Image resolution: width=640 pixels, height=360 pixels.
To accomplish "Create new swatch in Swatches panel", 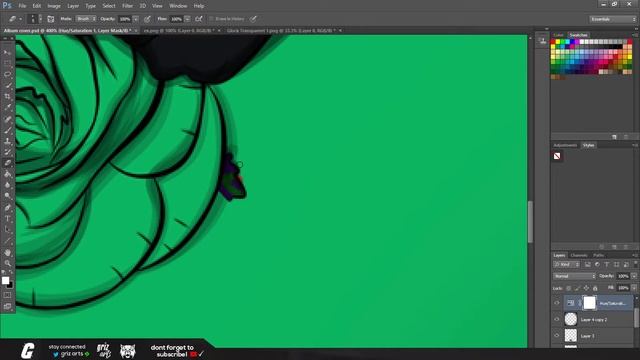I will click(614, 137).
